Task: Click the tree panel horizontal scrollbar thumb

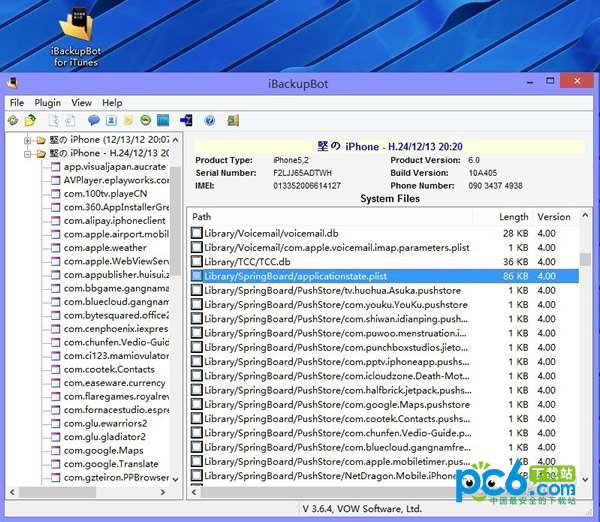Action: tap(57, 492)
